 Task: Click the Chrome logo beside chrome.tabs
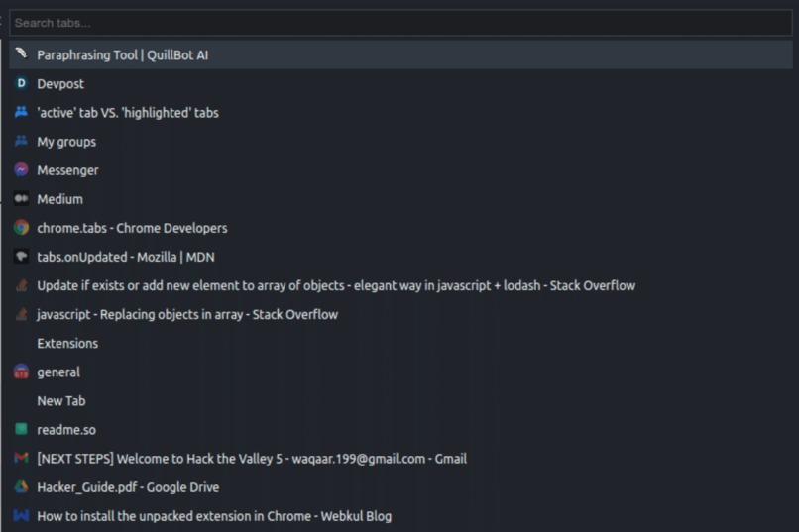(21, 227)
